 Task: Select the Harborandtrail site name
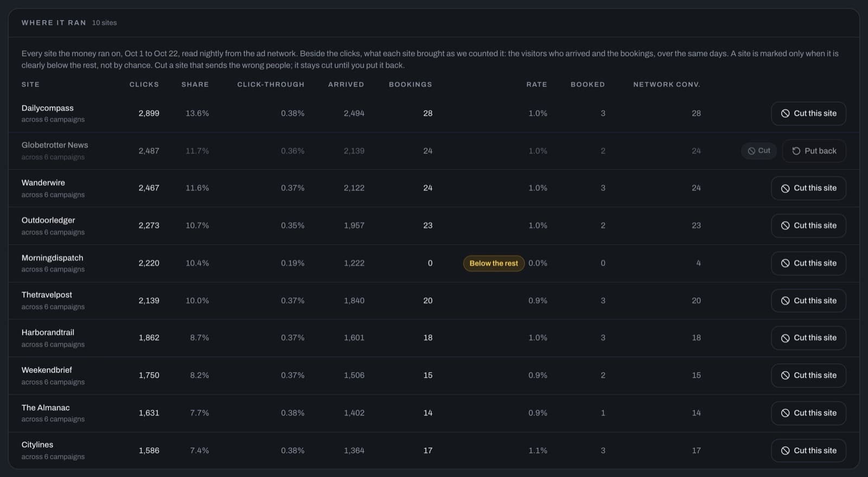click(x=48, y=332)
